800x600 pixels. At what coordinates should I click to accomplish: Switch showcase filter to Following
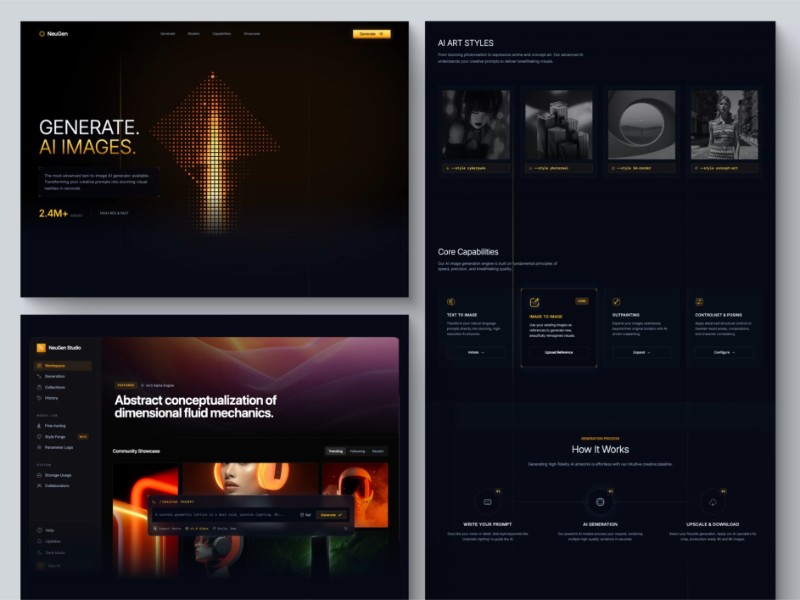tap(357, 451)
